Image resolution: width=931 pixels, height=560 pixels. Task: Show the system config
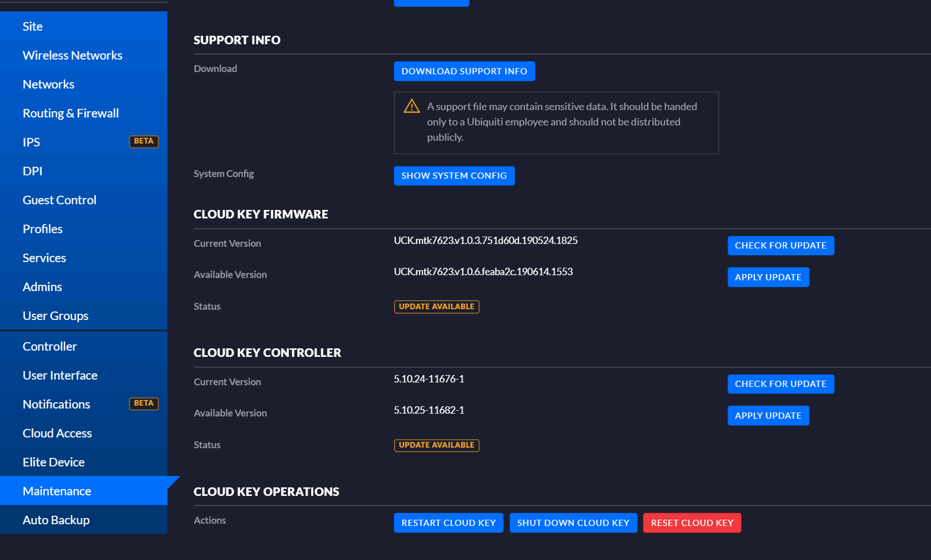pos(454,176)
